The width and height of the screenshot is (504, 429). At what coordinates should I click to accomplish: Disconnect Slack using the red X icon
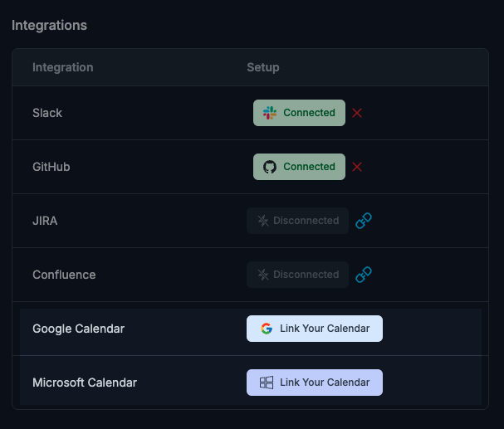tap(357, 113)
